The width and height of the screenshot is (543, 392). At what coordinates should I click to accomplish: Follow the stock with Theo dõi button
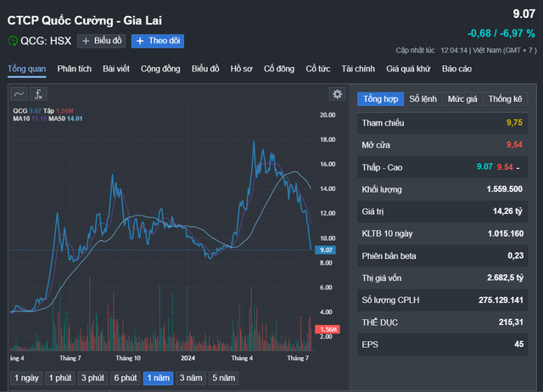[x=157, y=41]
